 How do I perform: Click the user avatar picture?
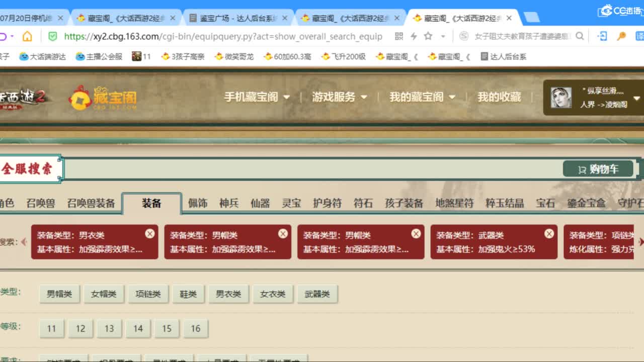(561, 98)
